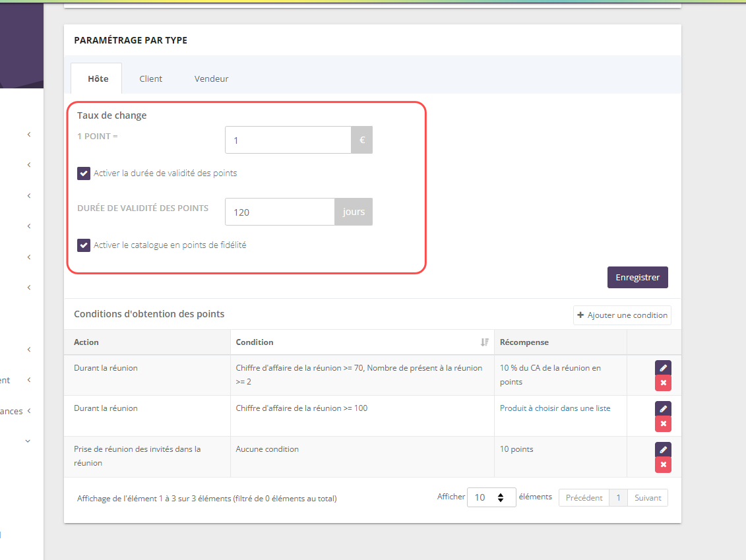The width and height of the screenshot is (746, 560).
Task: Click the '1 POINT =' value field
Action: 288,140
